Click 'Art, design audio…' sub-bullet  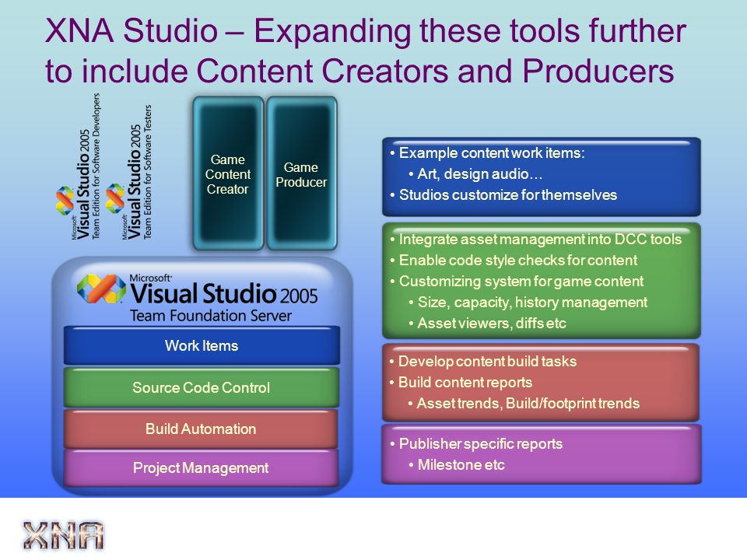(480, 173)
